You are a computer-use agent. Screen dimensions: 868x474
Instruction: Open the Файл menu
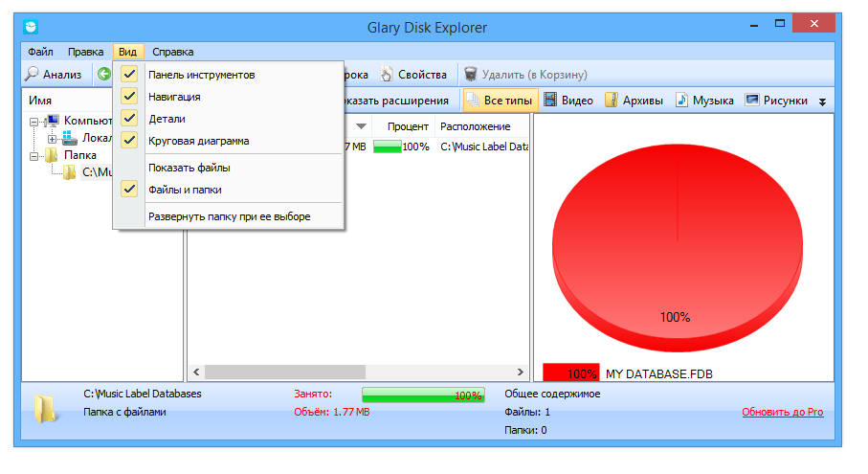[x=40, y=52]
